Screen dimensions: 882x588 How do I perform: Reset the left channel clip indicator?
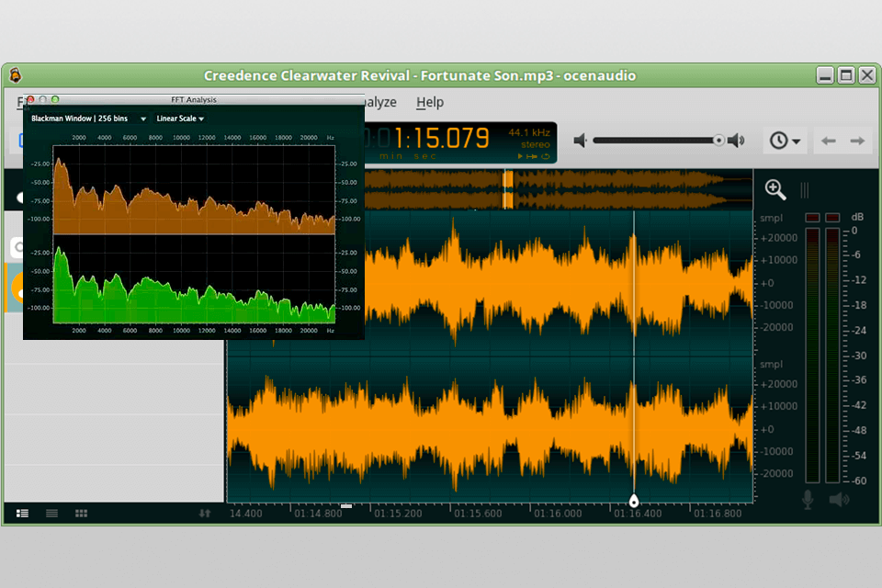click(x=812, y=218)
